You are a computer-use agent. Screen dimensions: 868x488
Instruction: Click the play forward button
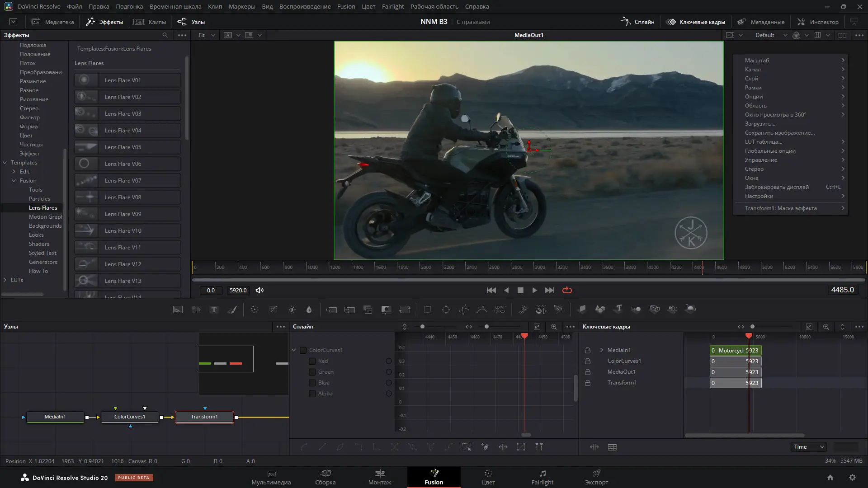point(535,291)
